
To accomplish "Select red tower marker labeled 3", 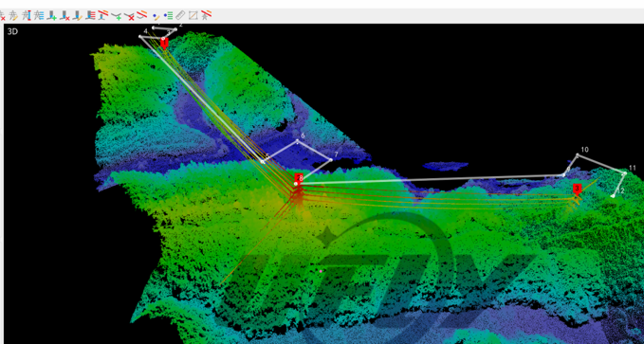I will [x=577, y=189].
